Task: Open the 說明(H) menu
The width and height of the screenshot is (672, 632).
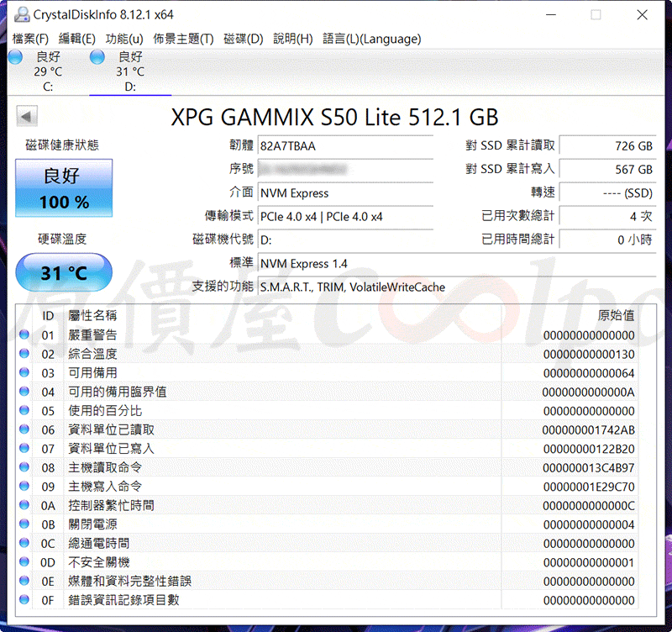Action: tap(293, 39)
